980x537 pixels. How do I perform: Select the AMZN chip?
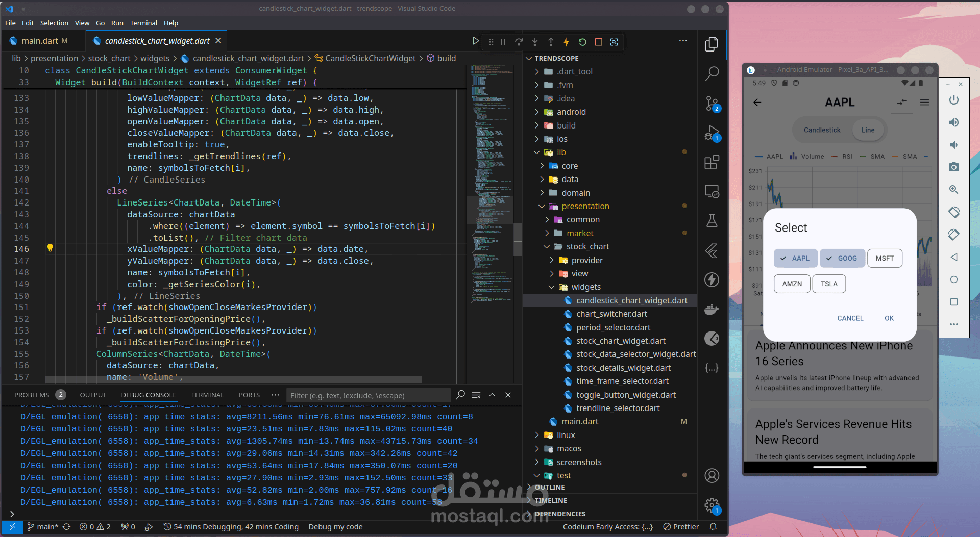[792, 284]
